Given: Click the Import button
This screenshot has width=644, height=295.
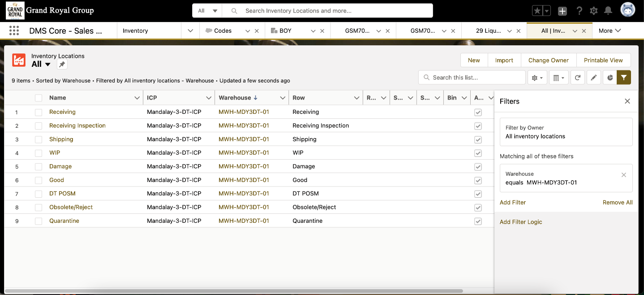Looking at the screenshot, I should coord(504,61).
